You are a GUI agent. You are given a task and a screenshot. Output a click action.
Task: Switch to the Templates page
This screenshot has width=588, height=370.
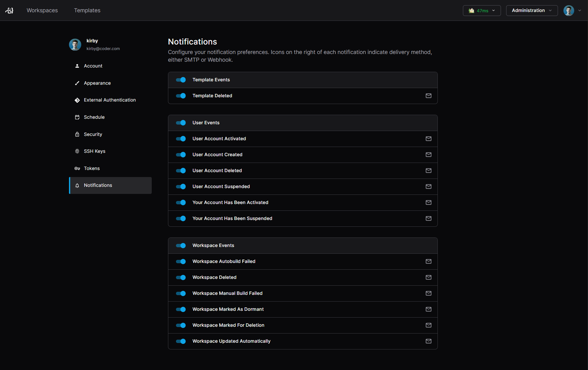(x=87, y=10)
